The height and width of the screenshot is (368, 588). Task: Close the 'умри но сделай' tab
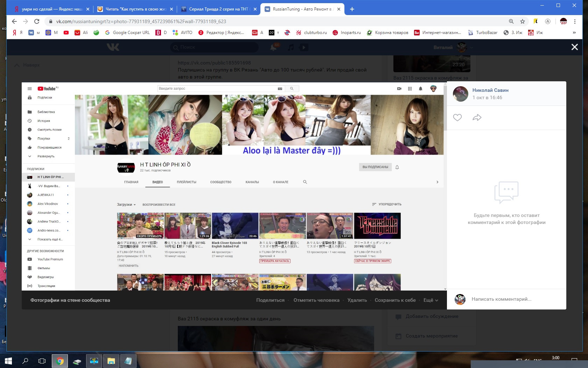[x=87, y=9]
